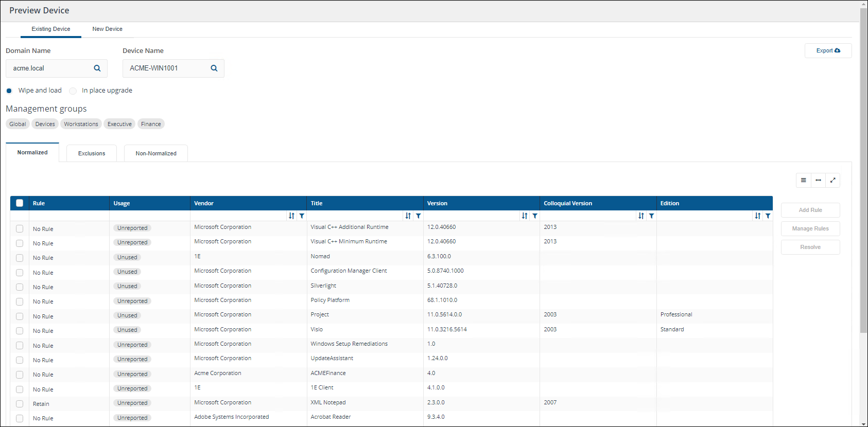Tick the select-all checkbox in table header
Viewport: 868px width, 427px height.
20,203
